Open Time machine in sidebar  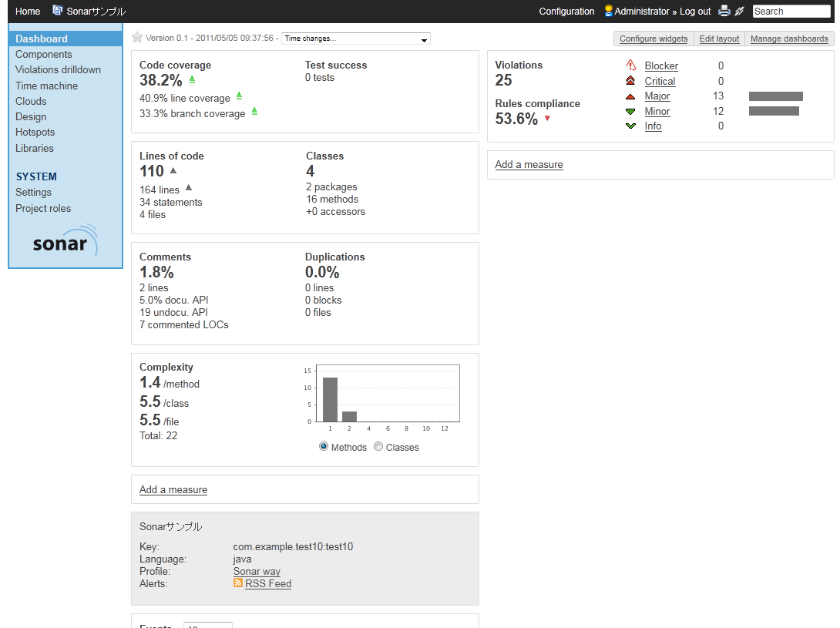point(46,86)
